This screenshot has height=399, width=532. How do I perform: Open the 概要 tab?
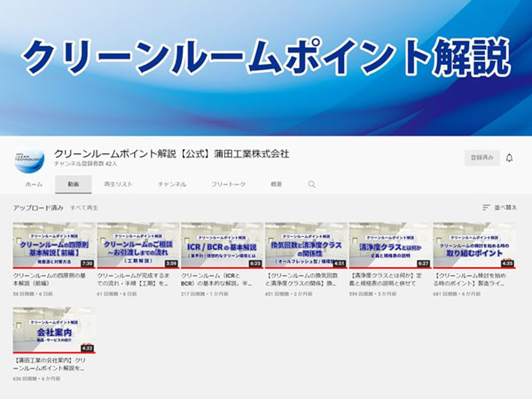point(276,184)
